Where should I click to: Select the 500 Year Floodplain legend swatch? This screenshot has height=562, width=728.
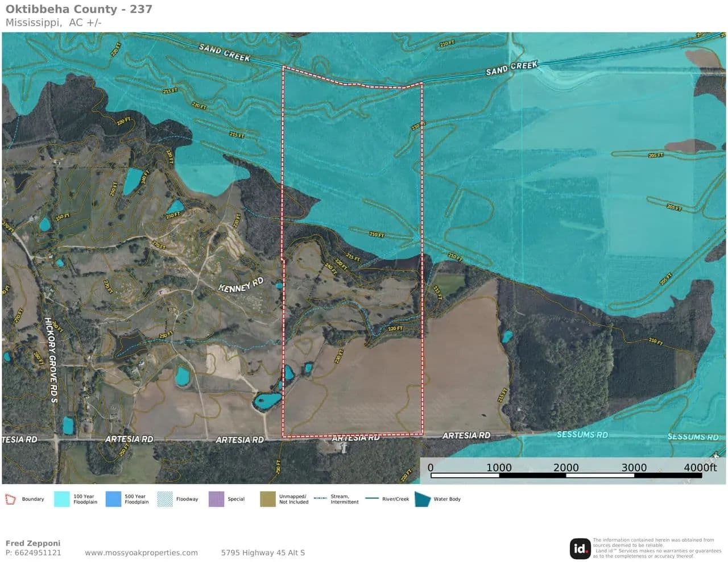(113, 499)
